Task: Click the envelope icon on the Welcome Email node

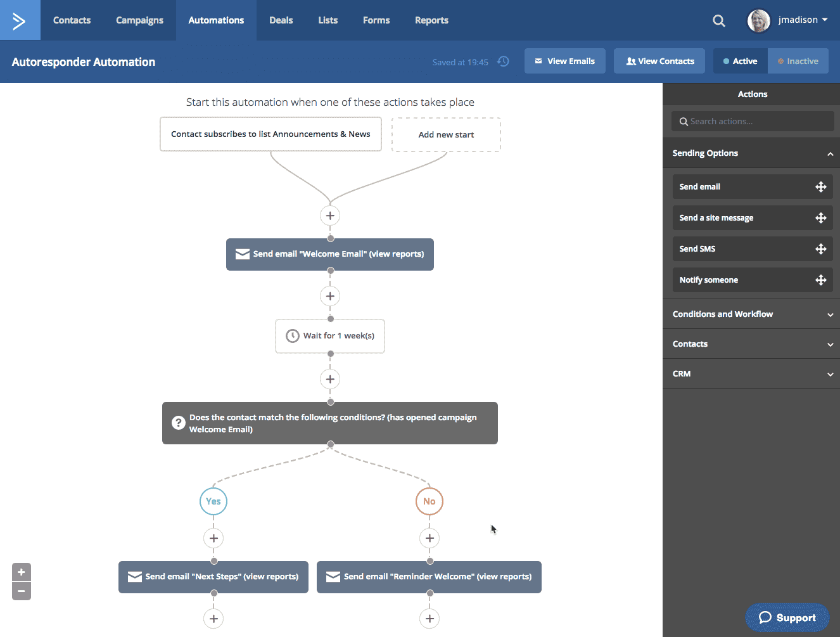Action: coord(243,254)
